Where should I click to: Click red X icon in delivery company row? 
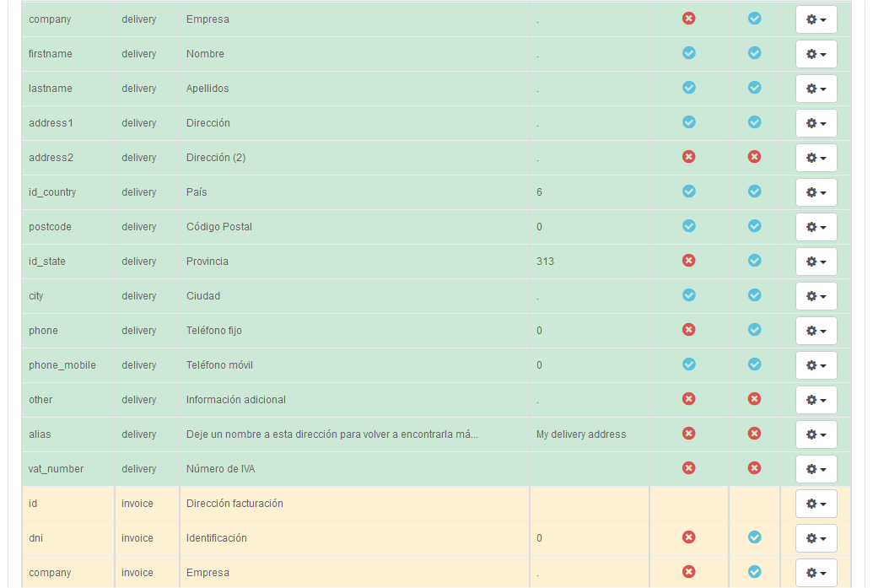point(688,19)
